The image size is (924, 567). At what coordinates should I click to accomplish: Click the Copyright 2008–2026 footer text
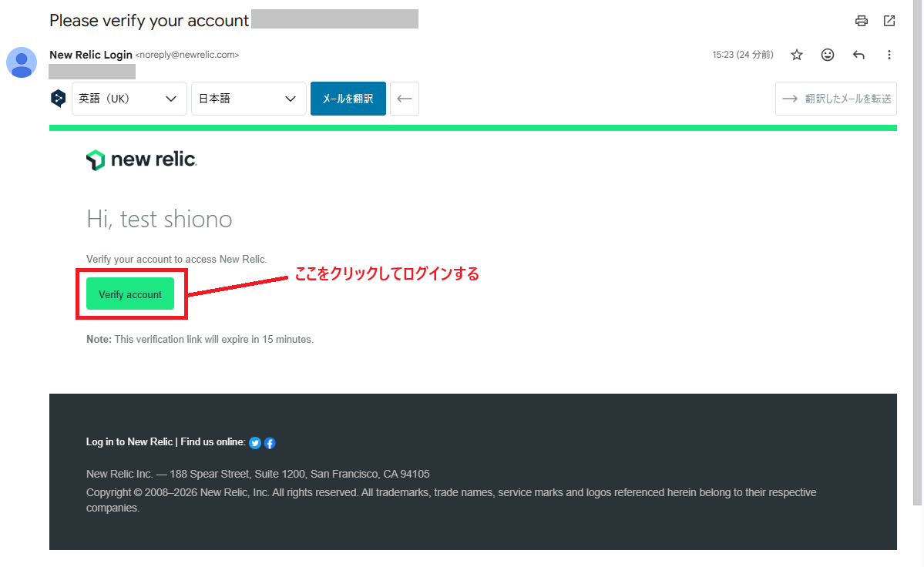click(452, 500)
